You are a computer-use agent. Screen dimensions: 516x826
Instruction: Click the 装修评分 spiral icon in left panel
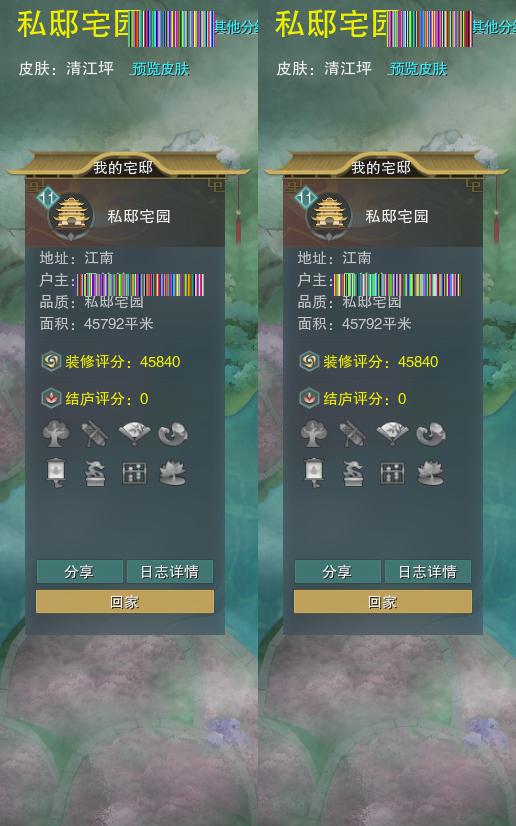pos(51,362)
